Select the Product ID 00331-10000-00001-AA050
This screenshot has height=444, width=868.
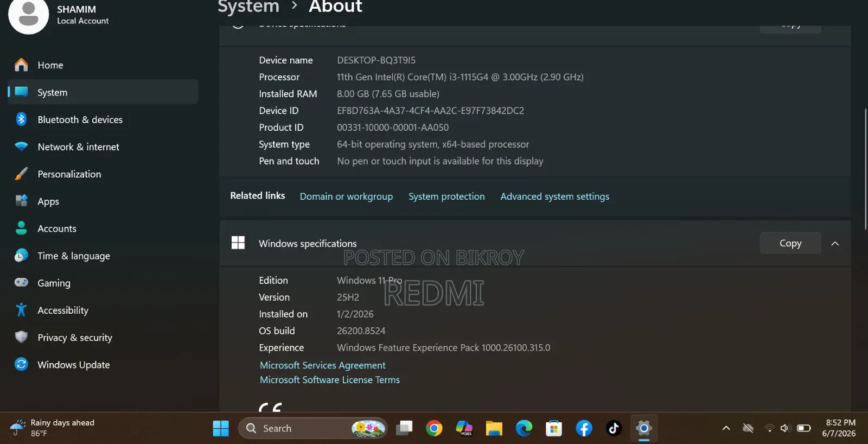pyautogui.click(x=393, y=128)
